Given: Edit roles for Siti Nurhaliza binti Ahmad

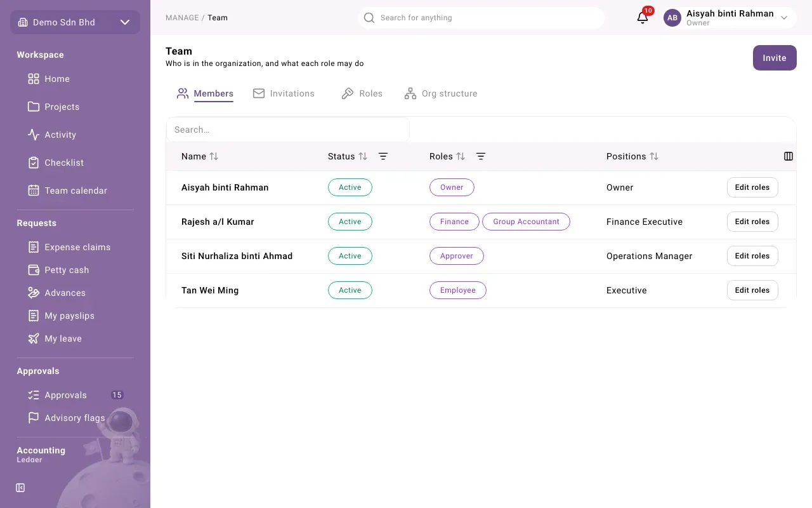Looking at the screenshot, I should (752, 256).
